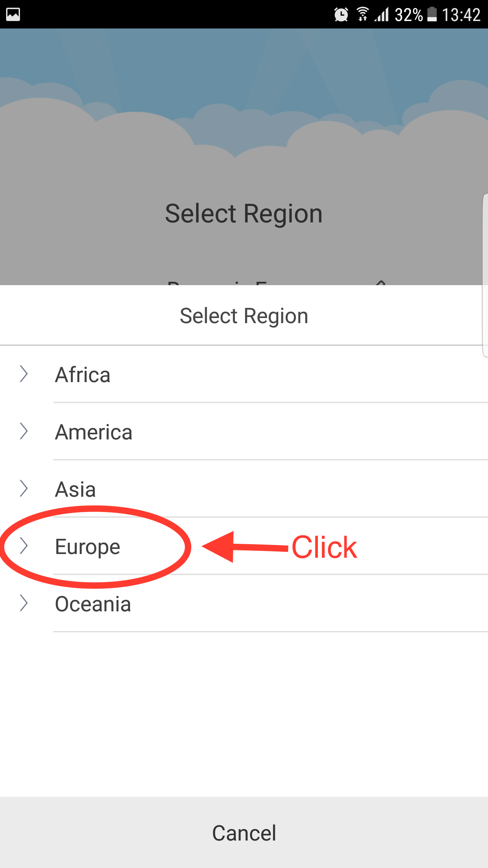488x868 pixels.
Task: Select the America region
Action: (244, 432)
